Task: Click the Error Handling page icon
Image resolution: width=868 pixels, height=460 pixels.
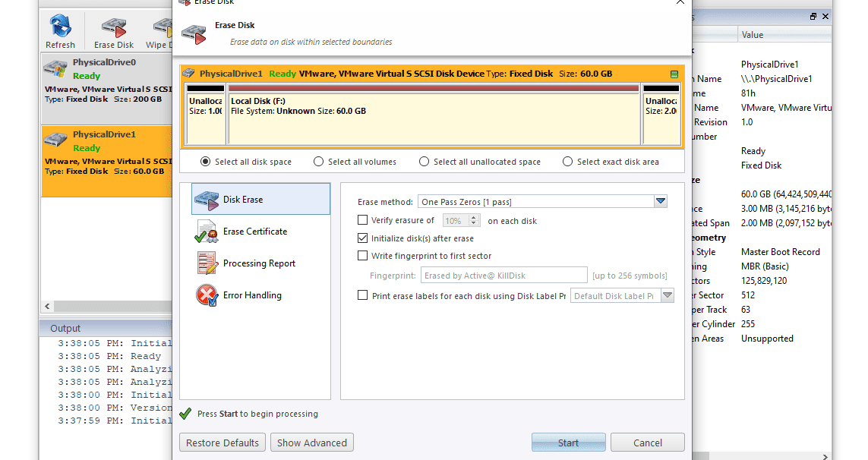Action: click(x=207, y=295)
